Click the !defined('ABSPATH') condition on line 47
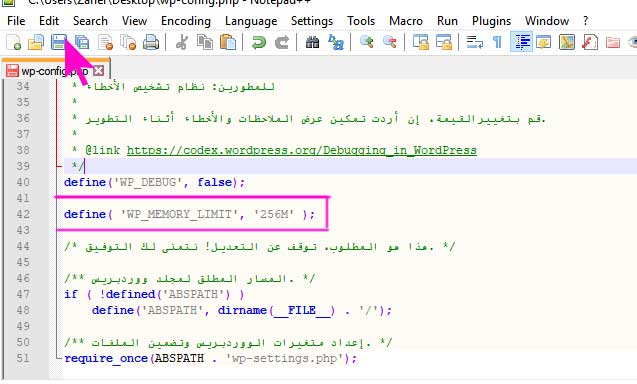The image size is (637, 384). tap(165, 294)
